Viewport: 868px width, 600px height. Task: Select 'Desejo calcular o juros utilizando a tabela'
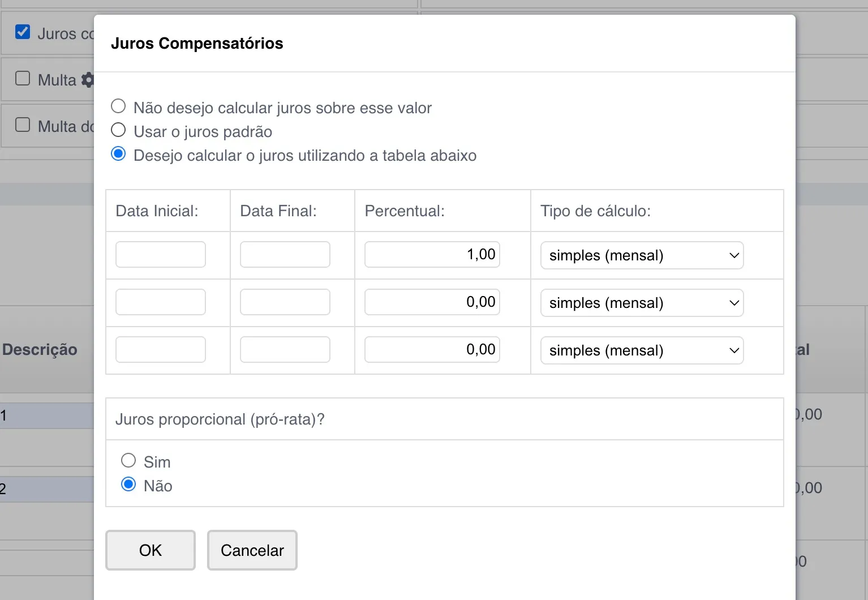tap(118, 154)
